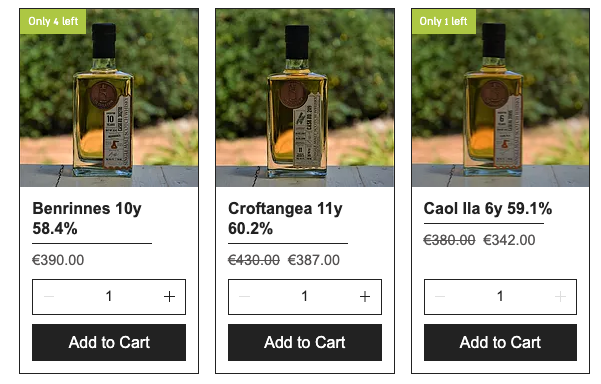This screenshot has width=601, height=384.
Task: Open Croftangea 11y 60.2% product title
Action: pos(285,218)
